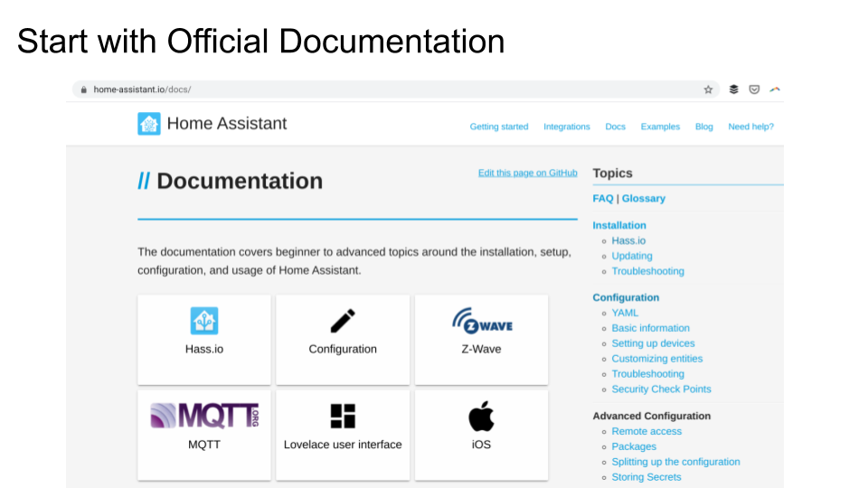Click the MQTT card label text
The height and width of the screenshot is (488, 868).
pyautogui.click(x=204, y=445)
